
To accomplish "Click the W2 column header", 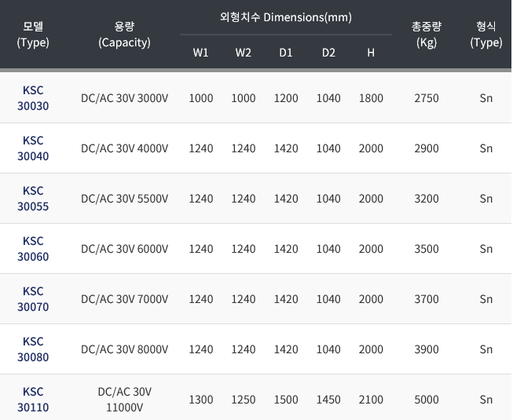I will tap(244, 53).
